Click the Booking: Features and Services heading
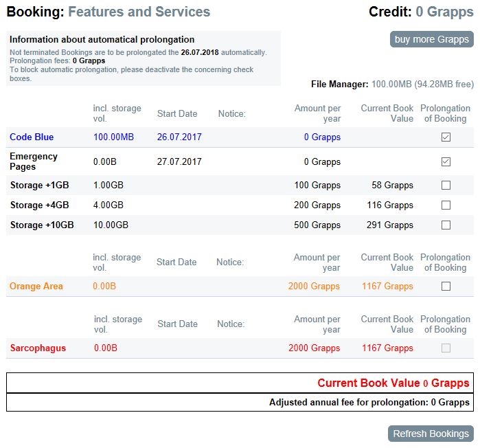 coord(108,12)
